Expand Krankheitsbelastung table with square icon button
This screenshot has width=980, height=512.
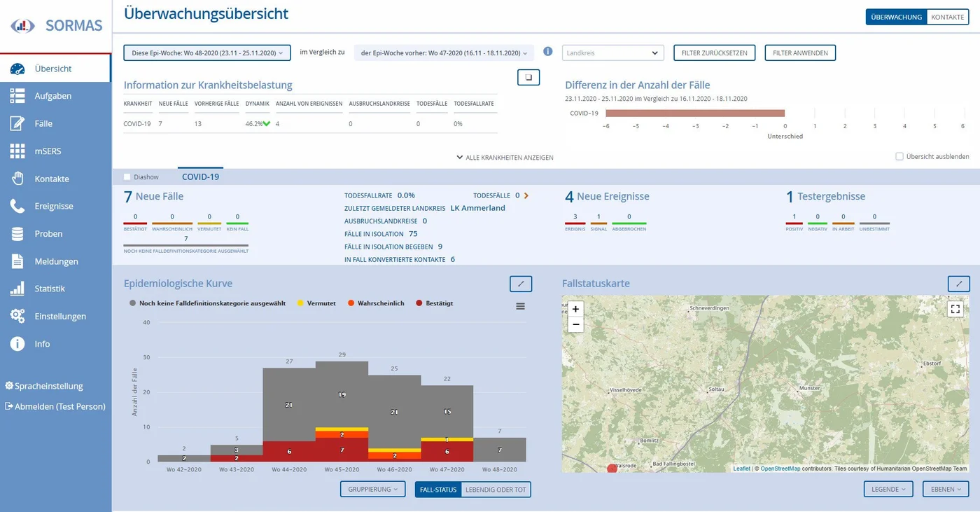tap(528, 77)
